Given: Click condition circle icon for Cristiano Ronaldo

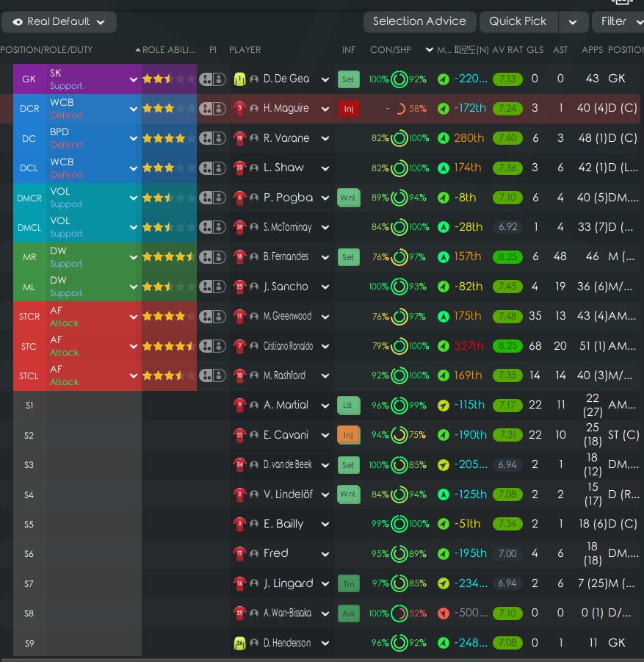Looking at the screenshot, I should [x=399, y=346].
